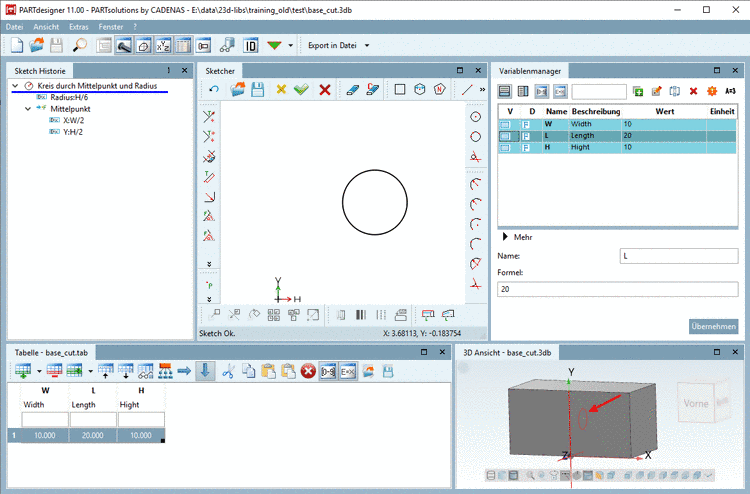Delete variable using red X in Variablenmanager
Viewport: 750px width, 494px height.
pyautogui.click(x=693, y=91)
